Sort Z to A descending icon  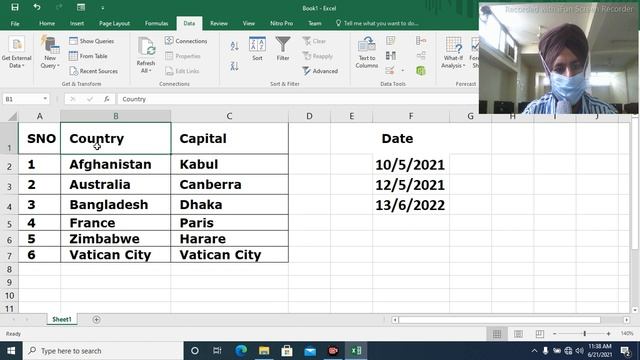point(234,66)
